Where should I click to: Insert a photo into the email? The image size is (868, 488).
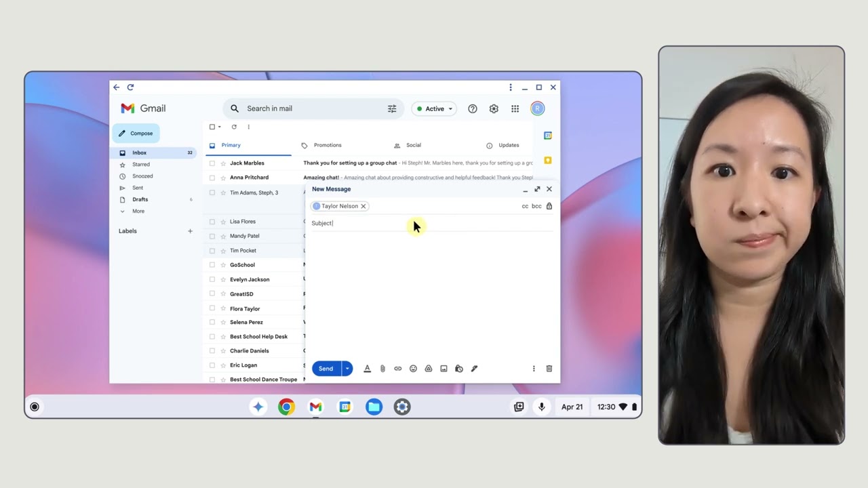443,368
